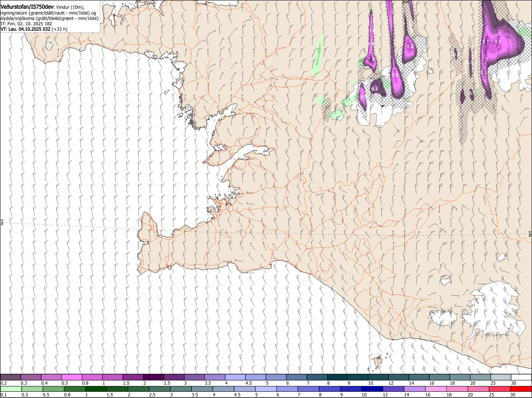Select the top legend row swatch labeled 25
The image size is (532, 398).
(500, 377)
